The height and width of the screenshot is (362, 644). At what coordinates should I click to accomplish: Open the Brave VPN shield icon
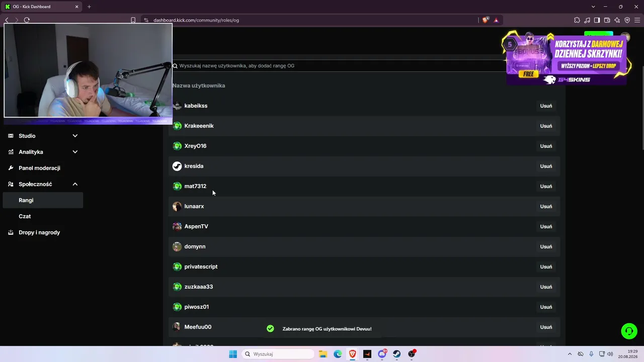coord(627,20)
